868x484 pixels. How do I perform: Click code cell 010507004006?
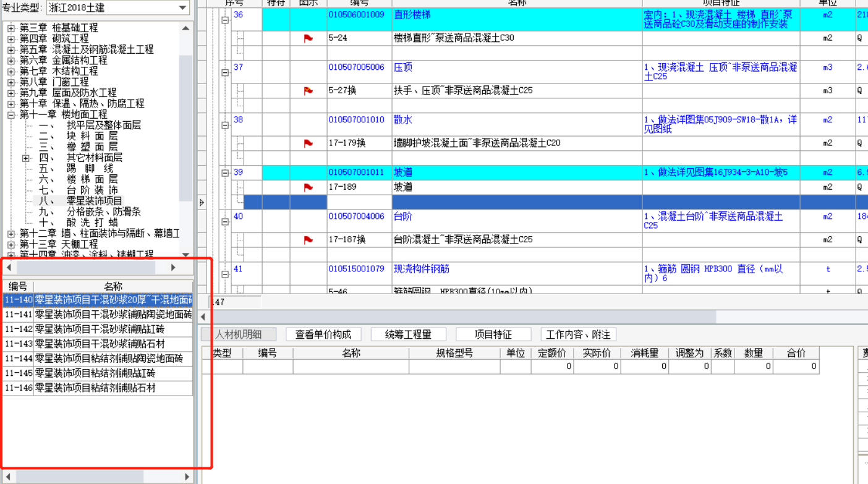[x=359, y=221]
